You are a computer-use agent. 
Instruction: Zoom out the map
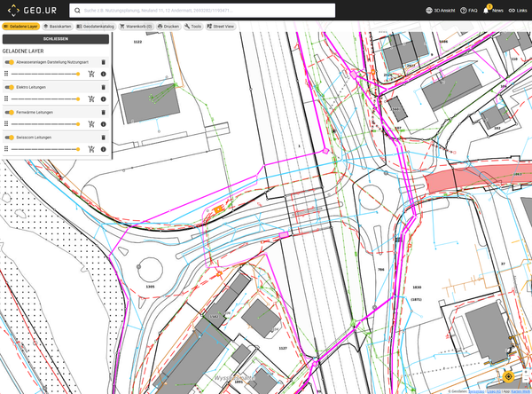527,380
